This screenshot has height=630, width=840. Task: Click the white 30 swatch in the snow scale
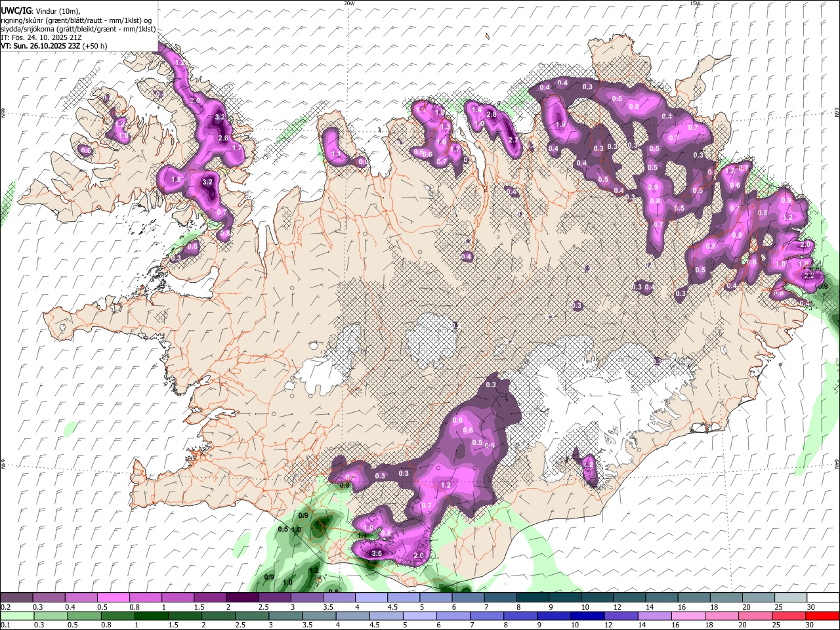[822, 598]
